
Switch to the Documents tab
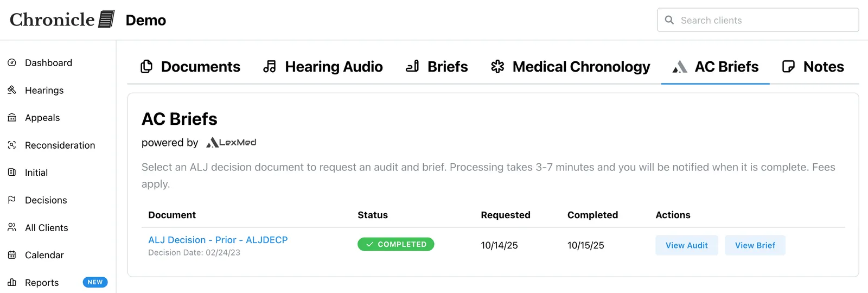(190, 67)
